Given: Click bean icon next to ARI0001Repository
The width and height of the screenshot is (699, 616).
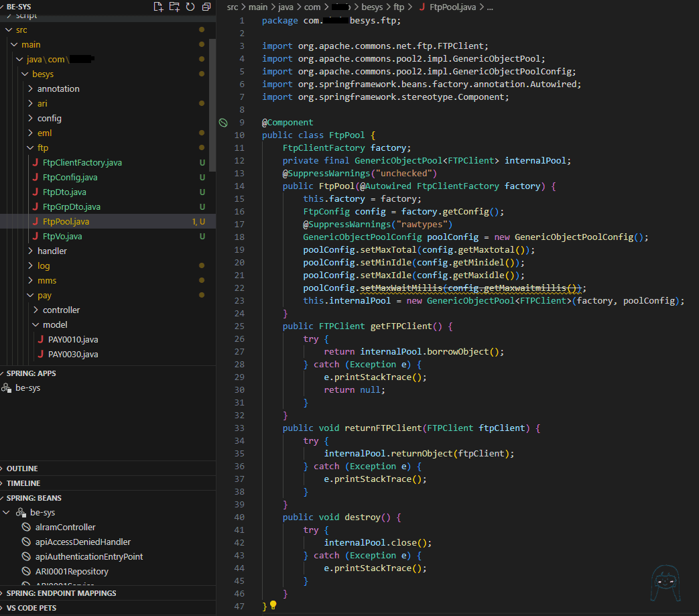Looking at the screenshot, I should pyautogui.click(x=26, y=571).
